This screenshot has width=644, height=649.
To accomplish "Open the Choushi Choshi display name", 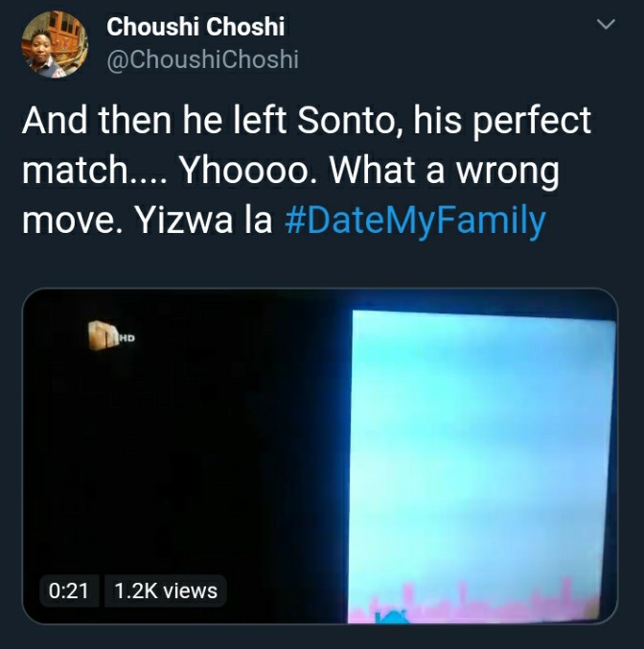I will tap(195, 27).
